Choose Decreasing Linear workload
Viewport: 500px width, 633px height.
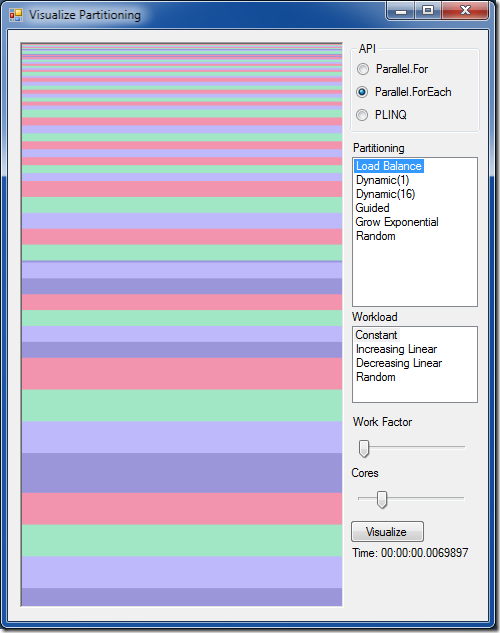(x=399, y=363)
